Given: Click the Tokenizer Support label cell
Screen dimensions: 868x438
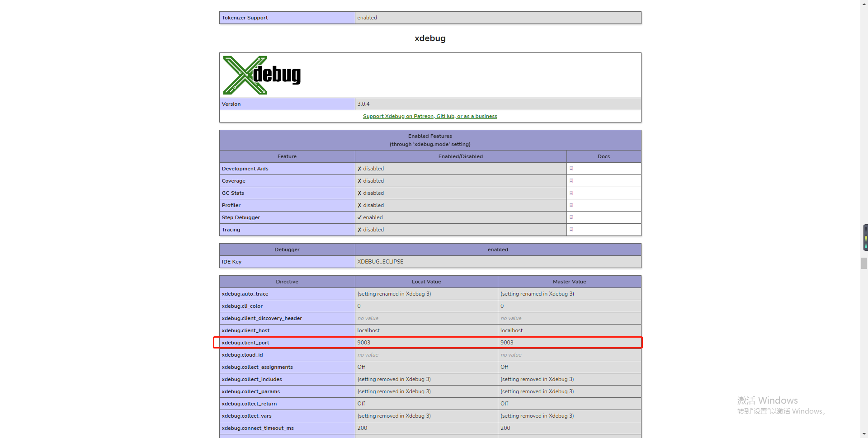Looking at the screenshot, I should coord(245,18).
